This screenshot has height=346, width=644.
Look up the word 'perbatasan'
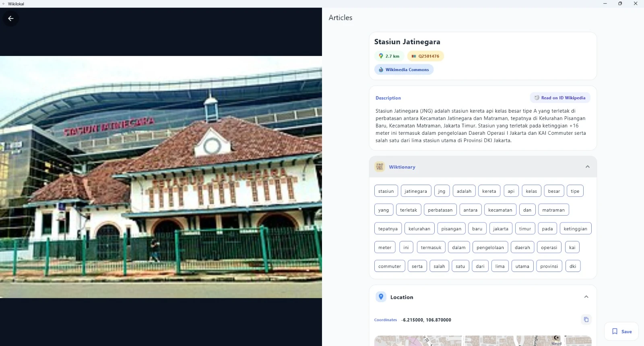tap(440, 210)
